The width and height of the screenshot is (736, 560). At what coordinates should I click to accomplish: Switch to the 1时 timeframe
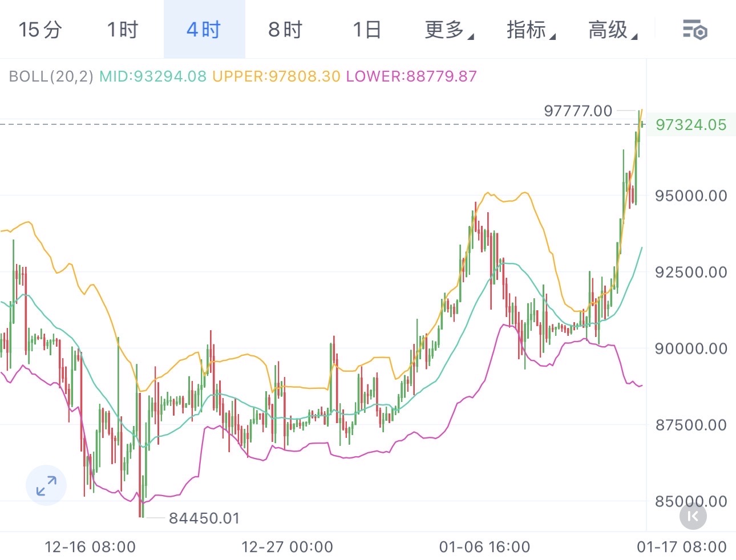click(x=123, y=30)
